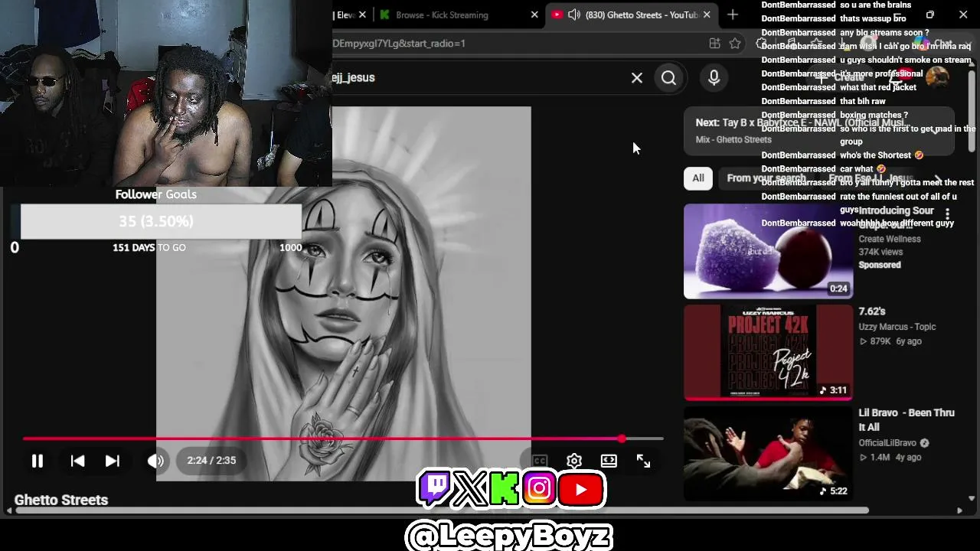
Task: Click the browser address bar URL
Action: [x=398, y=44]
